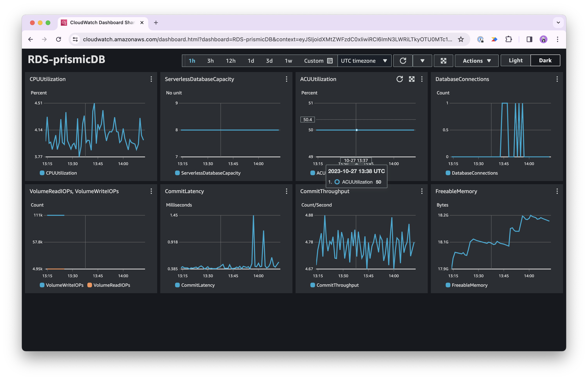Open a new browser tab
Viewport: 588px width, 380px height.
coord(156,23)
